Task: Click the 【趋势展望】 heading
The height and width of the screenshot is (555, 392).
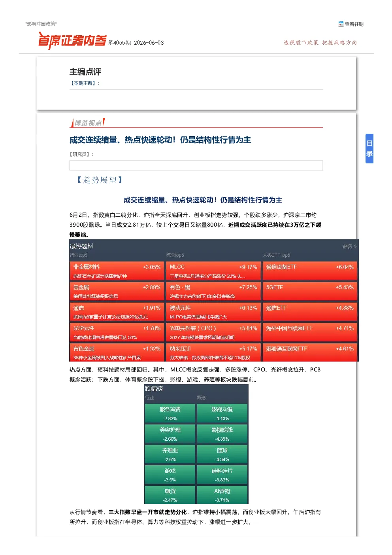Action: [x=100, y=180]
